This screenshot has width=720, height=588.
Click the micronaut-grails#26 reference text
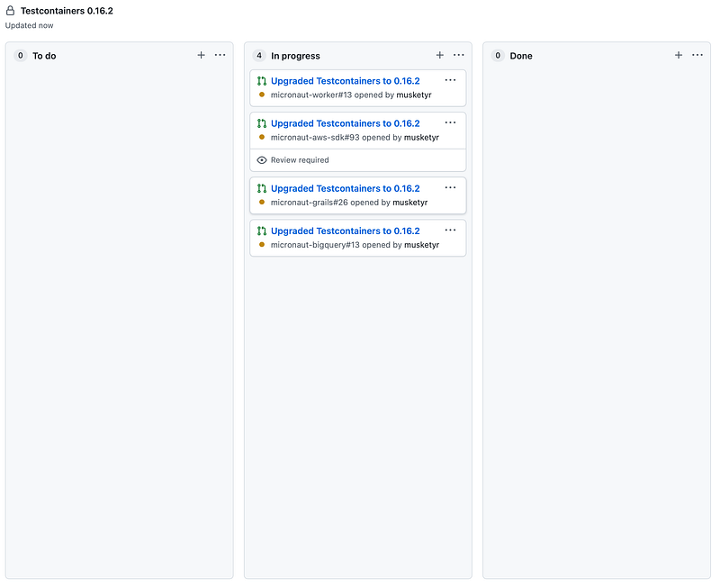(x=310, y=203)
